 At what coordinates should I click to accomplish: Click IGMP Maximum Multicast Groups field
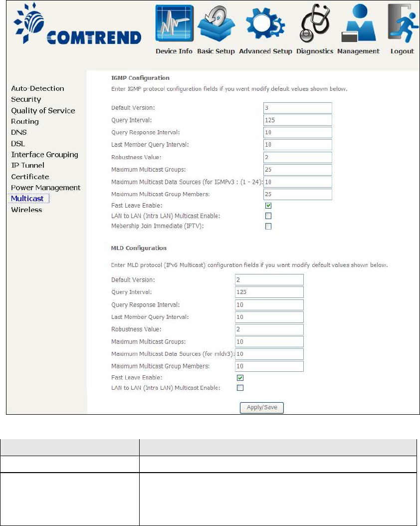[298, 170]
